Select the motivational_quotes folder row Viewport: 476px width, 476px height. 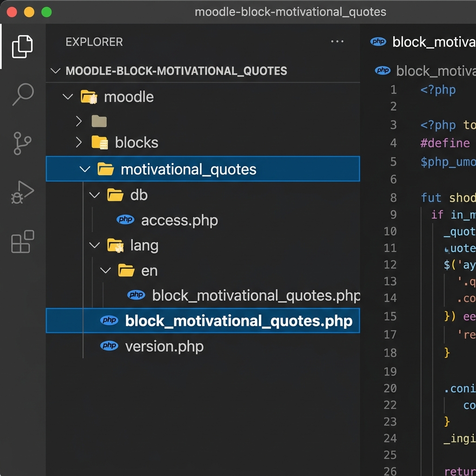[203, 169]
